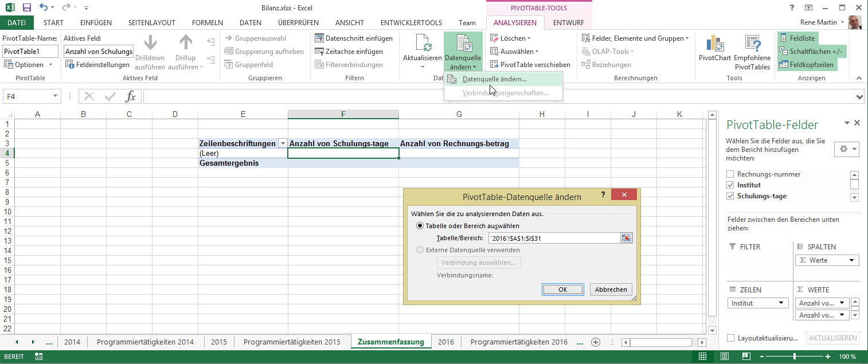Open the upper Anzahl vo... dropdown in WERTE

[x=842, y=303]
